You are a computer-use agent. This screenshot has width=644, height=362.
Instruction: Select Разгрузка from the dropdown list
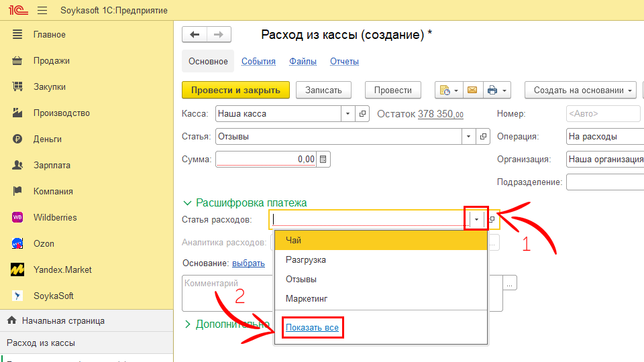coord(306,259)
